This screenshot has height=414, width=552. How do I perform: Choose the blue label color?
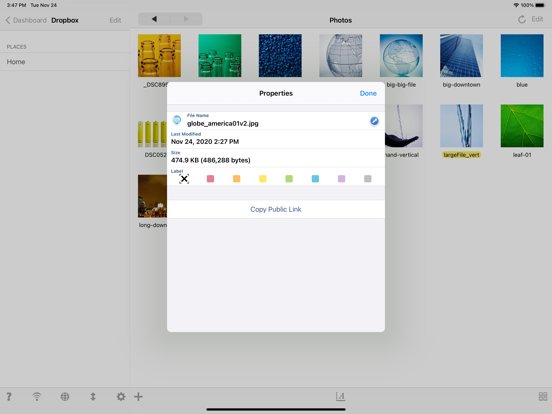pyautogui.click(x=315, y=179)
